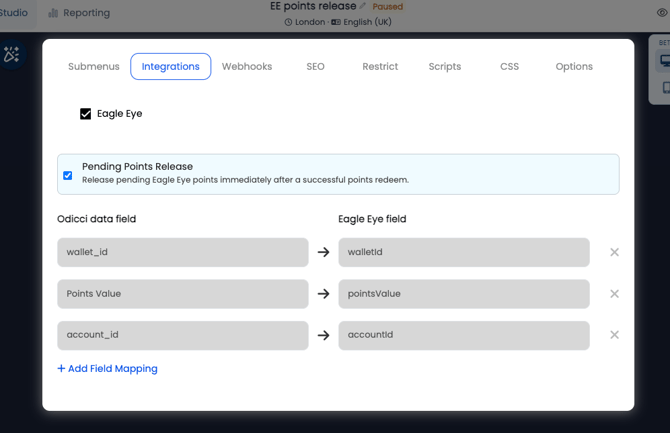Select the Restrict tab

click(x=380, y=67)
